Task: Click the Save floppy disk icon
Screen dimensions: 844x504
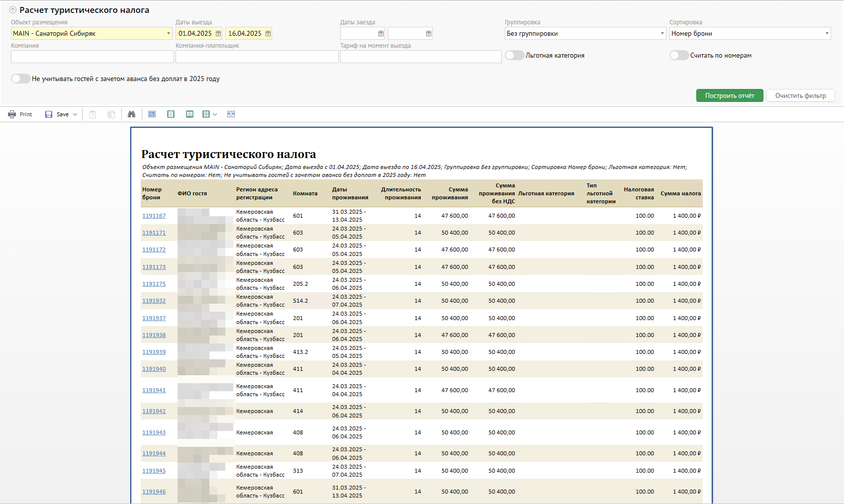Action: pos(49,114)
